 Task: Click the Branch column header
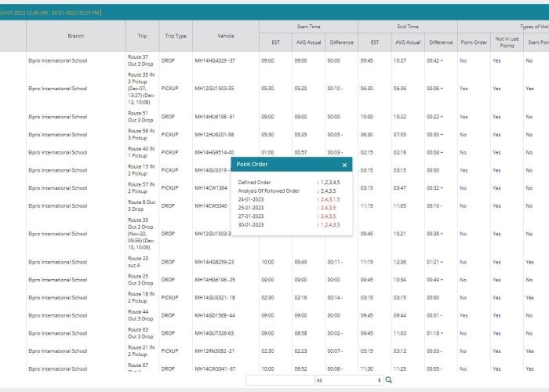click(75, 35)
